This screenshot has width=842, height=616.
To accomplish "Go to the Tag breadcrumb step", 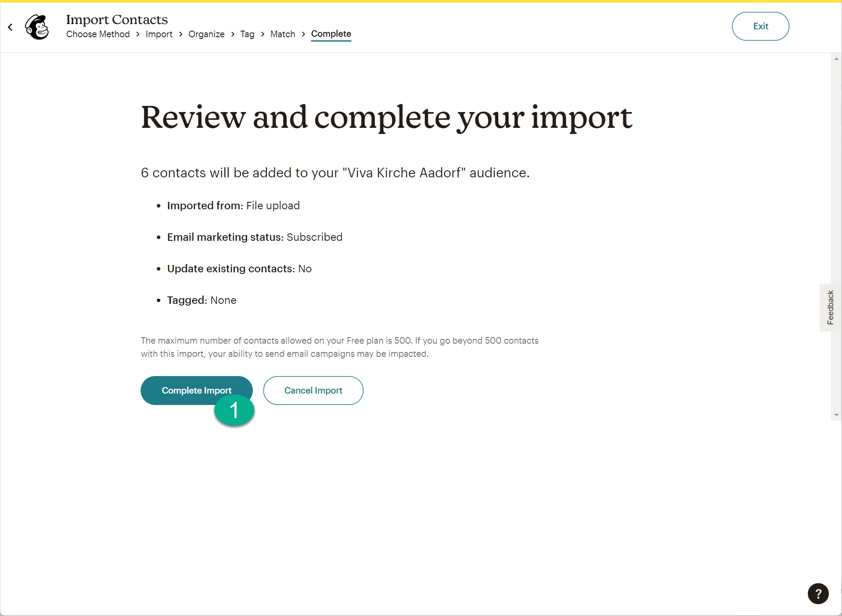I will pos(247,34).
